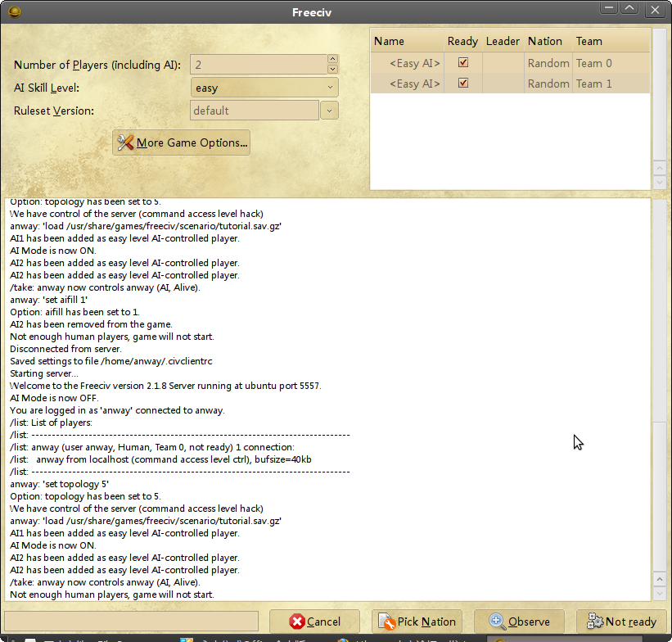This screenshot has width=672, height=642.
Task: Toggle Ready checkbox for Team 1 Easy AI
Action: pyautogui.click(x=462, y=83)
